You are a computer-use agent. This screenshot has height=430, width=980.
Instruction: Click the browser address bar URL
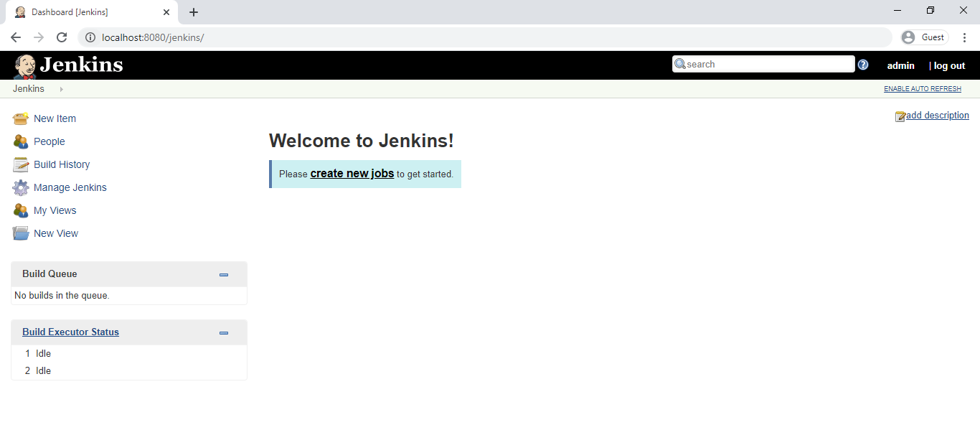[x=153, y=37]
